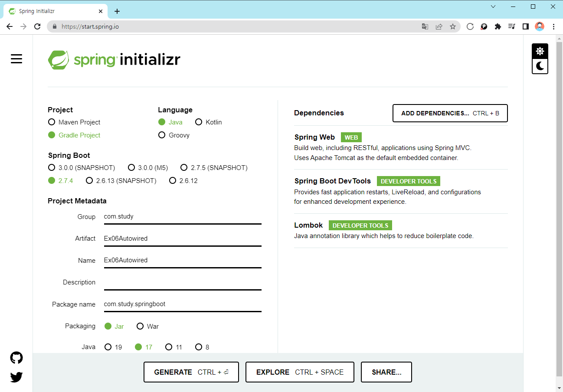Switch to light theme with the sun icon
Viewport: 563px width, 392px height.
(540, 51)
